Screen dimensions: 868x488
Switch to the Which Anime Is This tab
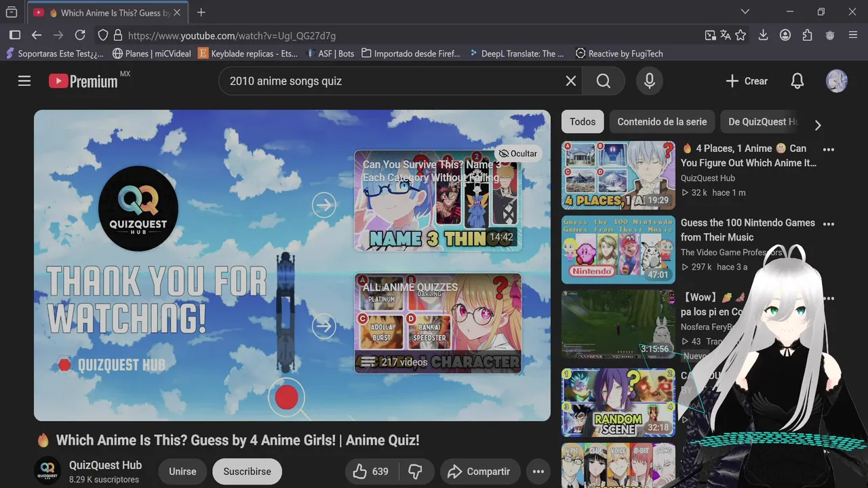pyautogui.click(x=107, y=12)
